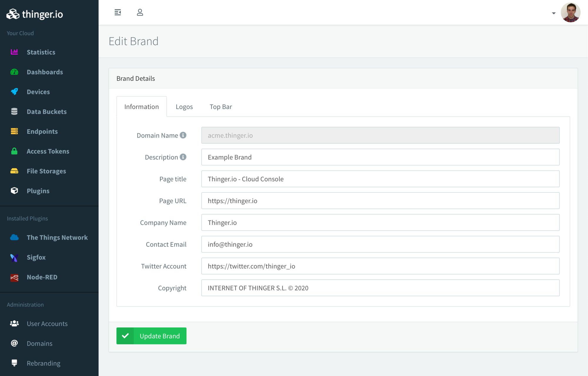The height and width of the screenshot is (376, 588).
Task: Select the Information tab
Action: pyautogui.click(x=141, y=107)
